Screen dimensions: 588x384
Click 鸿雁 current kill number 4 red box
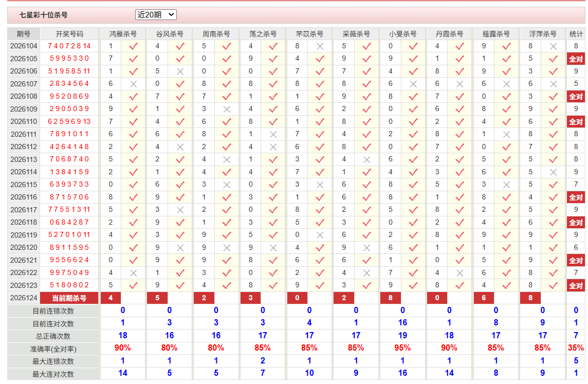[111, 298]
